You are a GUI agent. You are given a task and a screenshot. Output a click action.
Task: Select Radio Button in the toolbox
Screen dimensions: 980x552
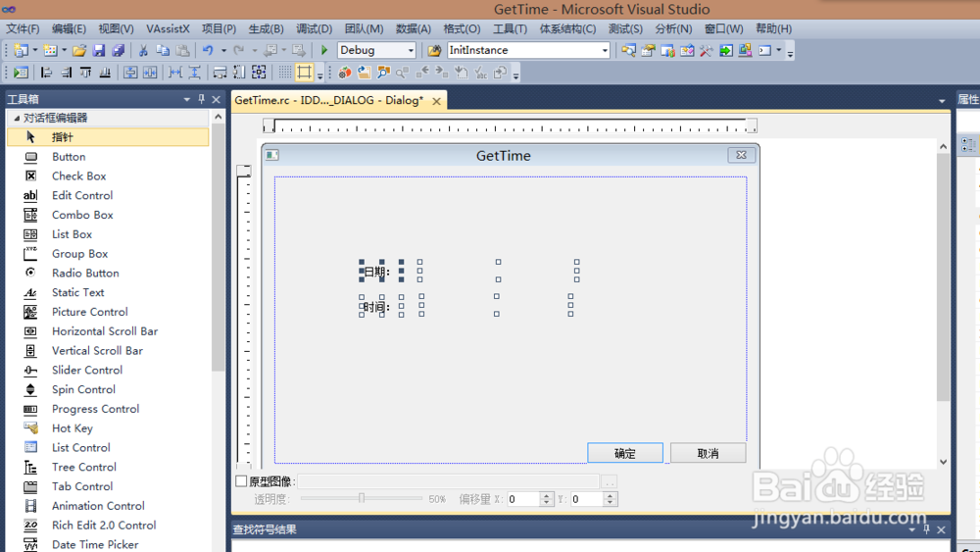pyautogui.click(x=108, y=273)
